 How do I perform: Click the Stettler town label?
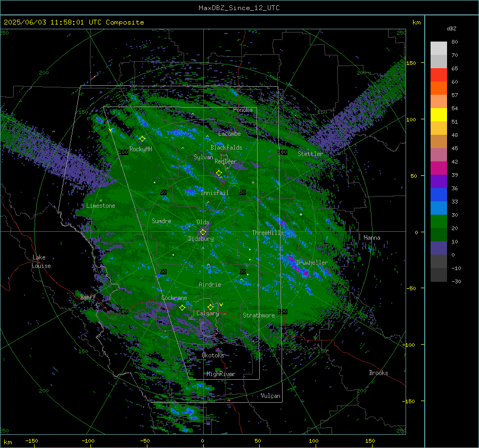[x=310, y=154]
